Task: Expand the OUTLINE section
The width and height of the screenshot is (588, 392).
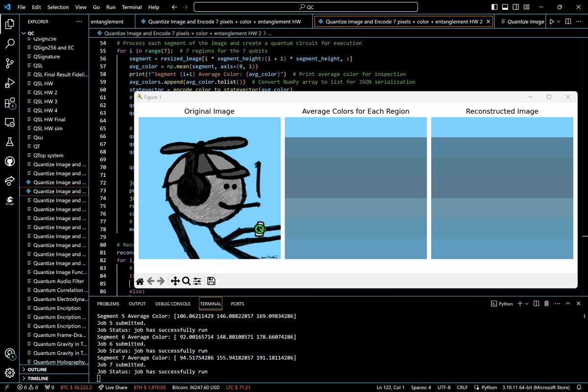Action: [54, 369]
